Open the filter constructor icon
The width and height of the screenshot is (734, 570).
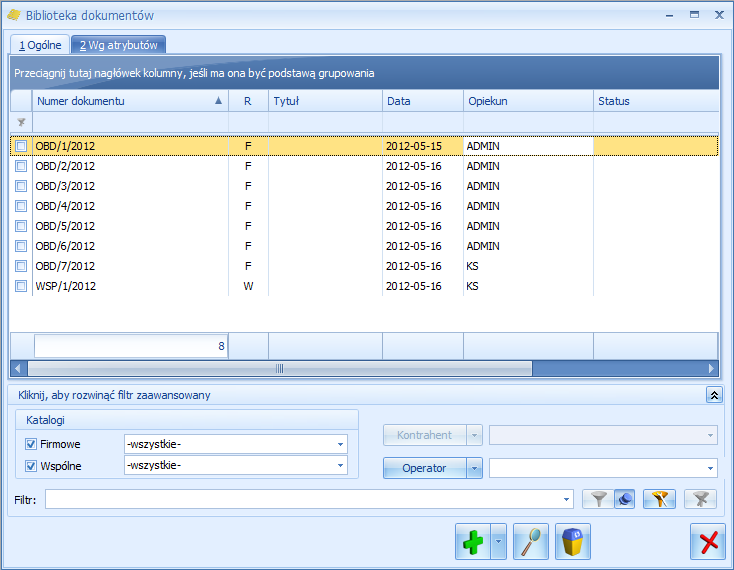659,499
